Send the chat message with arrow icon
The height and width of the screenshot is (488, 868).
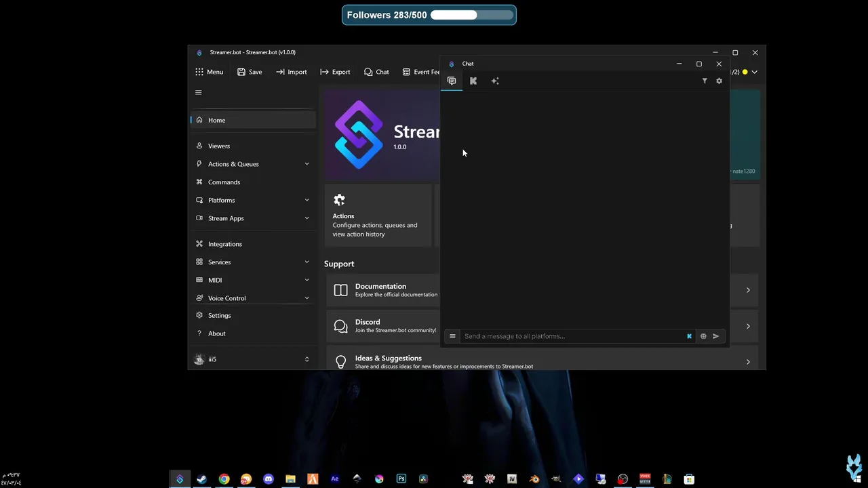716,336
